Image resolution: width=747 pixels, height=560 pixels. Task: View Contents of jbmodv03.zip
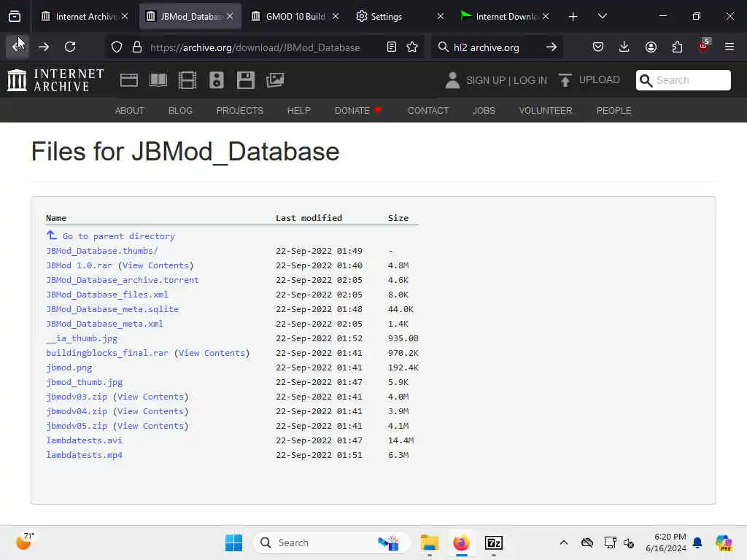(150, 397)
